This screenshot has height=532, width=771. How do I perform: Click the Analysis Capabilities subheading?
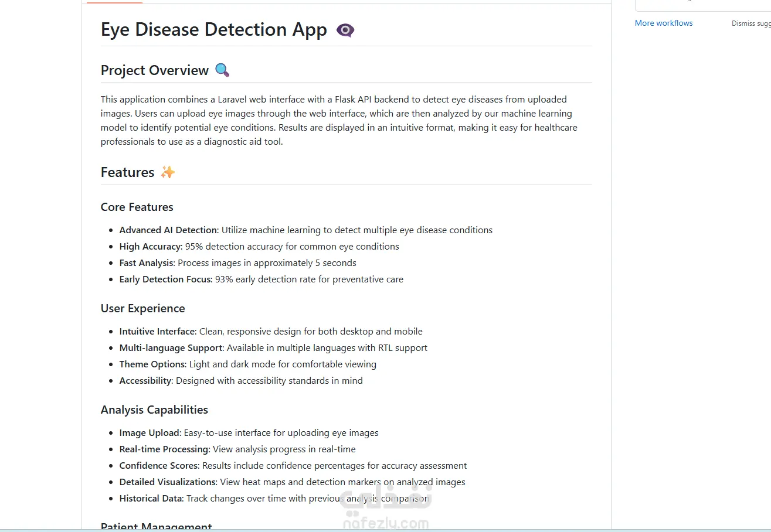coord(155,410)
